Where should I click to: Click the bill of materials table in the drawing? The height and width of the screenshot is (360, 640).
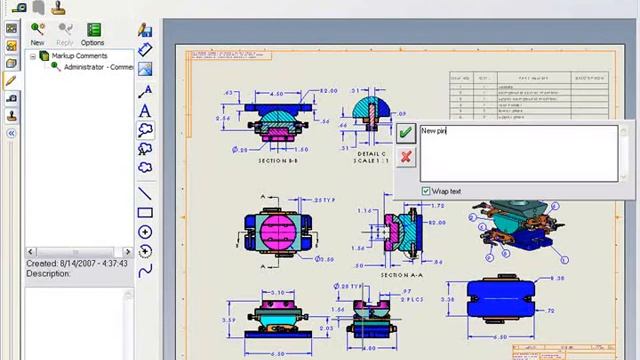tap(529, 96)
